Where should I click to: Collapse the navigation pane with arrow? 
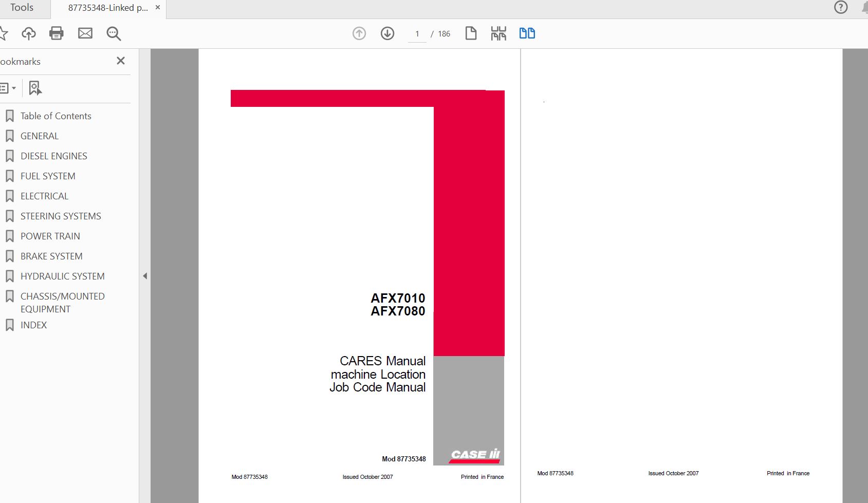coord(145,276)
